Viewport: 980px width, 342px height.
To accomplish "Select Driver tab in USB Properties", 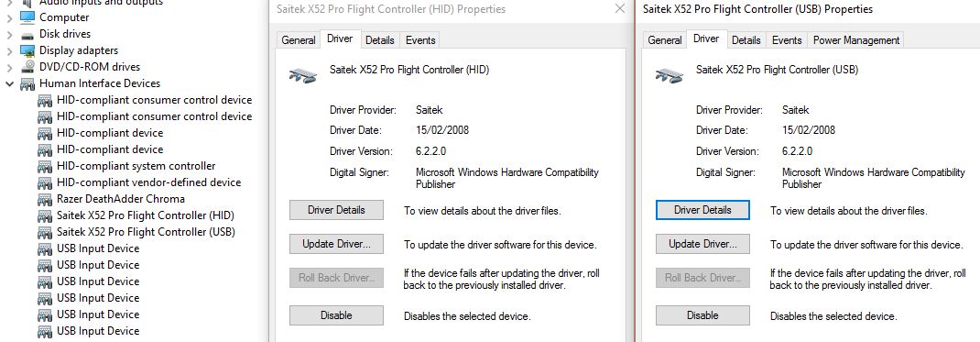I will pos(706,39).
